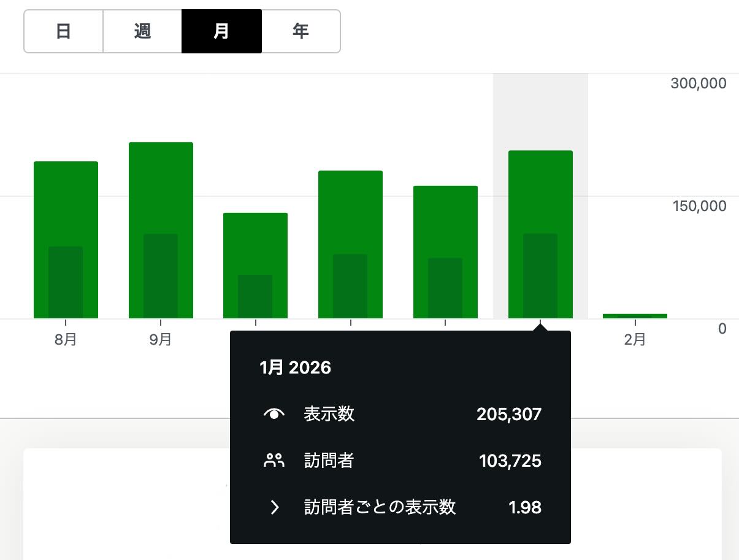
Task: Select the active 月 (month) tab
Action: coord(221,31)
